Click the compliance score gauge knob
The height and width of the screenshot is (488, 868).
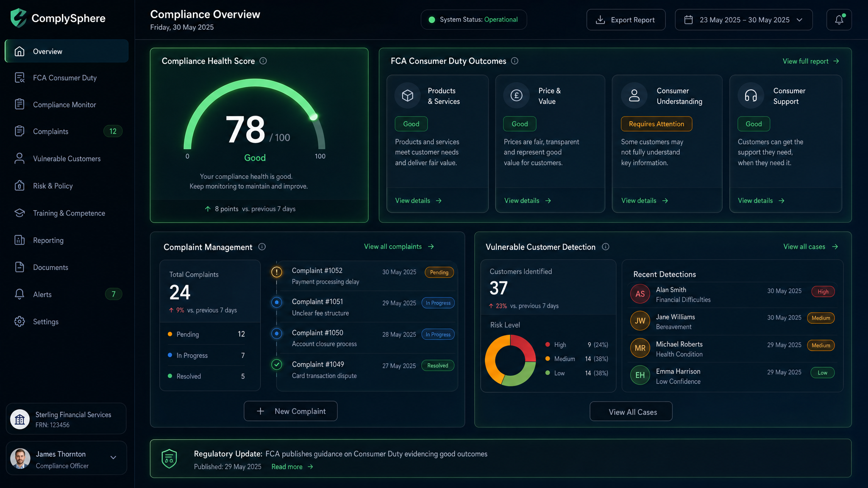(x=314, y=116)
